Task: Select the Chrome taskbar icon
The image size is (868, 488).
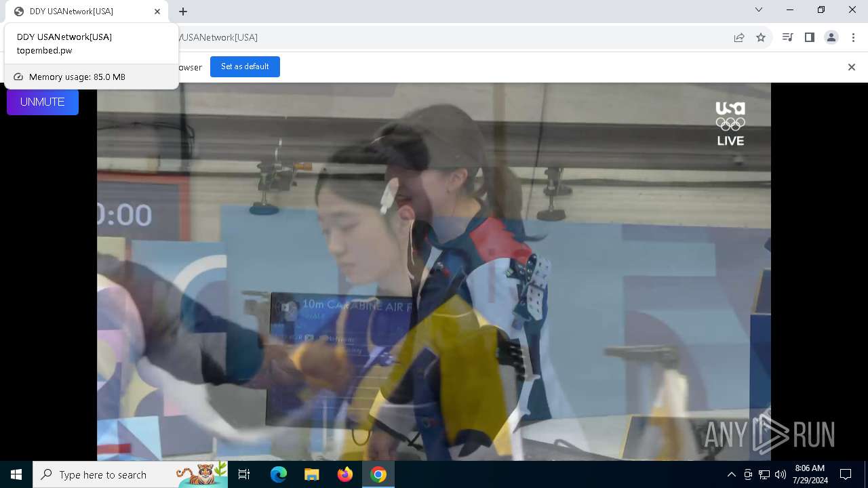Action: click(x=378, y=474)
